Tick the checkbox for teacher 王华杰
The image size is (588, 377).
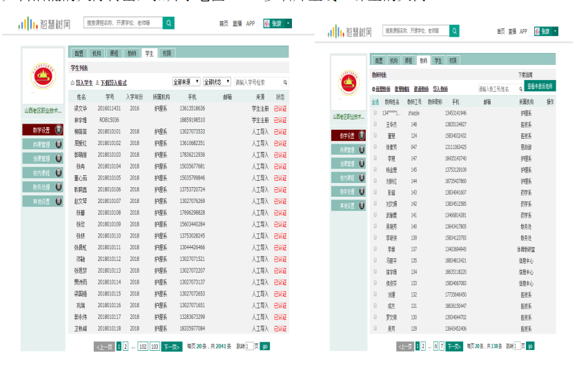(x=375, y=125)
